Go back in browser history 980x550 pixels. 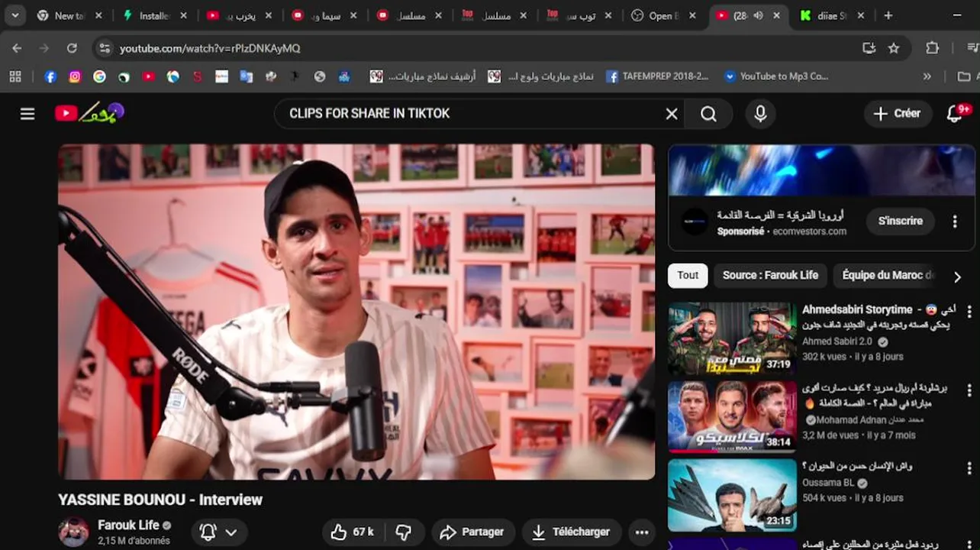(x=17, y=48)
